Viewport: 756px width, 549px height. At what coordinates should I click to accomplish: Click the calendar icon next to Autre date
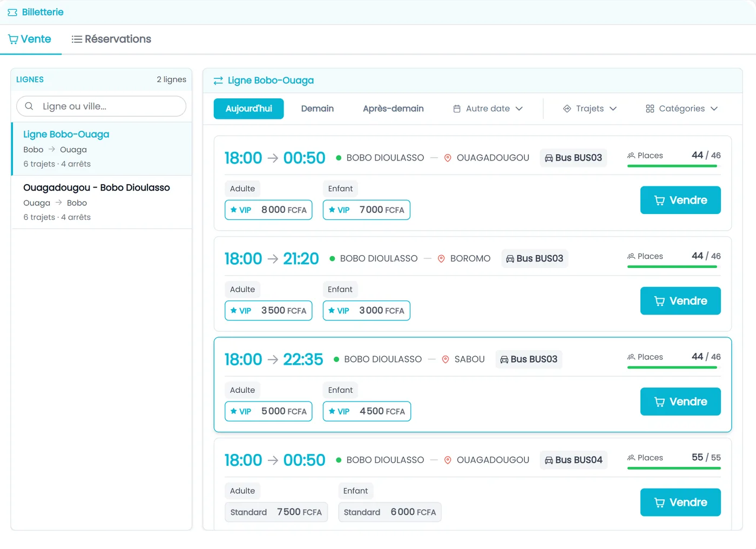tap(457, 109)
